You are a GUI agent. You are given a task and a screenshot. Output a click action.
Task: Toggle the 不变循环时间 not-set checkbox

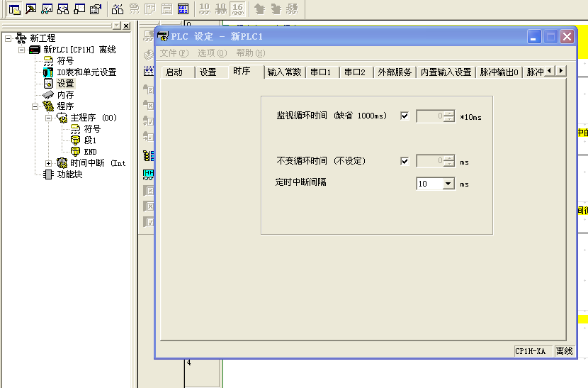click(x=405, y=161)
